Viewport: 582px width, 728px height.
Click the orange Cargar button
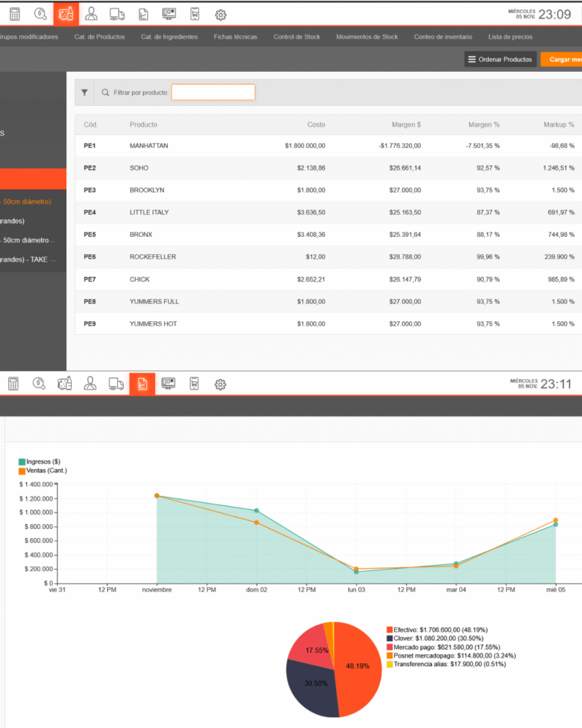[561, 60]
